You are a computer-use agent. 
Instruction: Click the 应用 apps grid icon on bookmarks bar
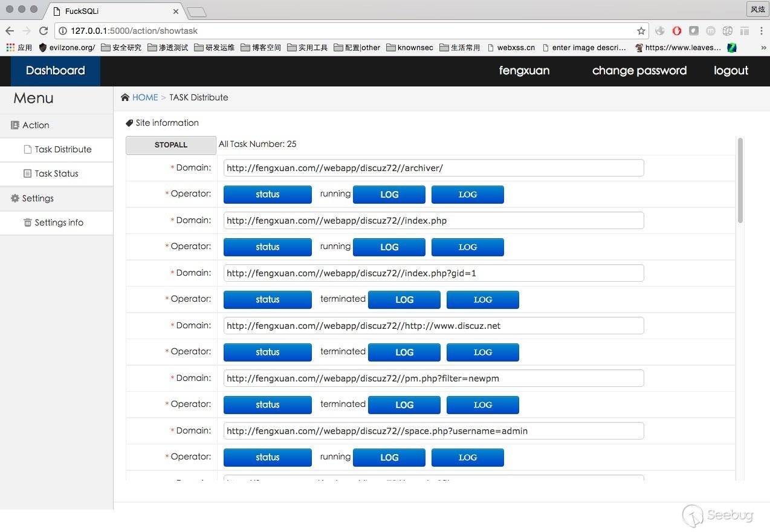tap(10, 47)
